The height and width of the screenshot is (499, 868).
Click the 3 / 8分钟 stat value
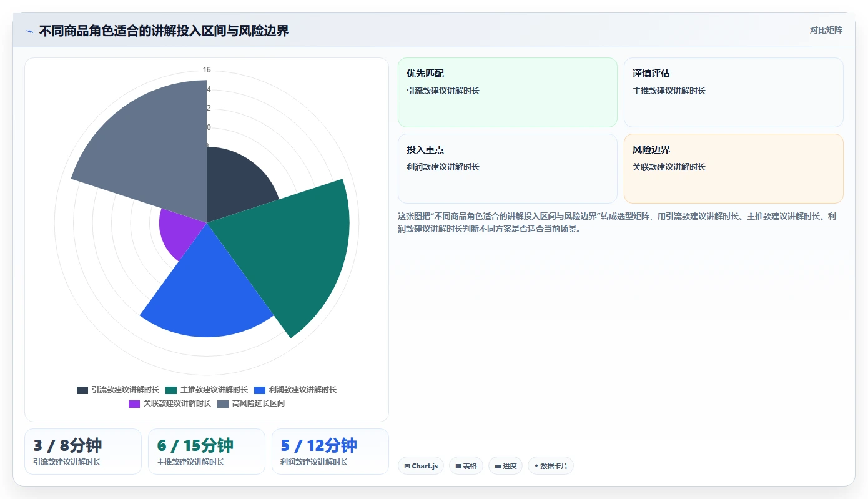pos(67,445)
